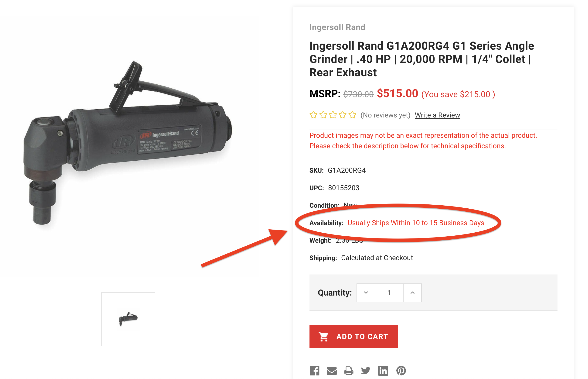Click the product title heading
The width and height of the screenshot is (588, 379).
(421, 59)
